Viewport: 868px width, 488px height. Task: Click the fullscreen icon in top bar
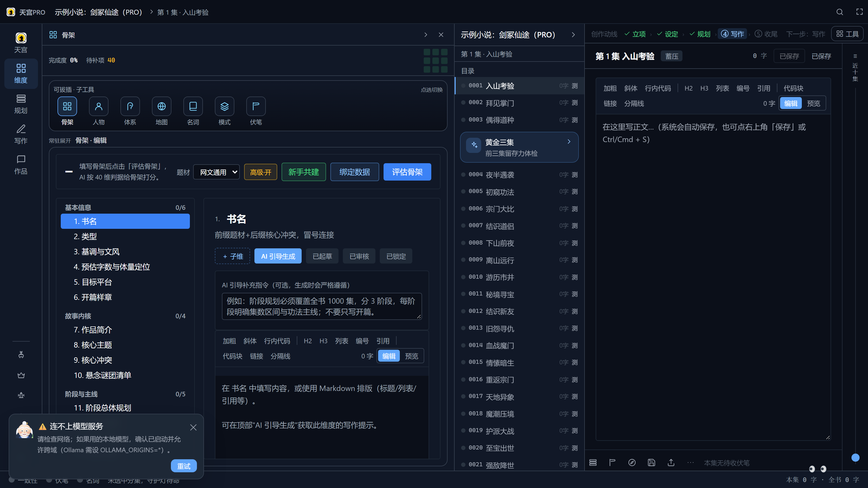[859, 12]
